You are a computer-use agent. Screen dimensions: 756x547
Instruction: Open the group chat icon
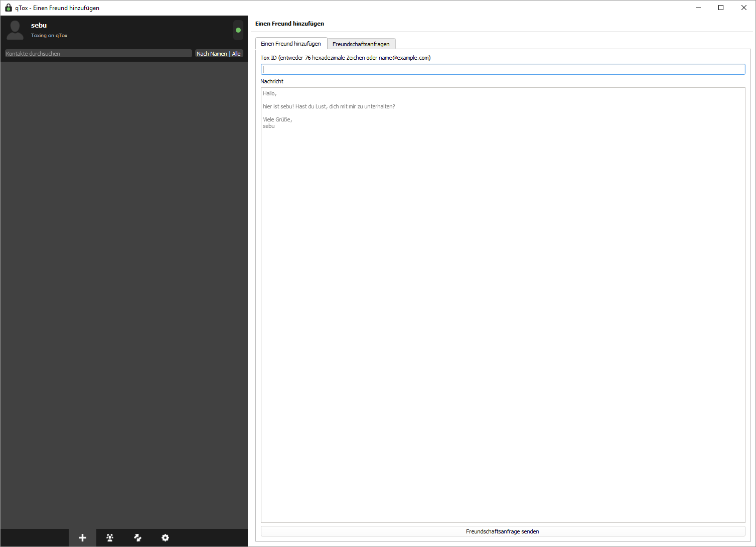pyautogui.click(x=110, y=538)
